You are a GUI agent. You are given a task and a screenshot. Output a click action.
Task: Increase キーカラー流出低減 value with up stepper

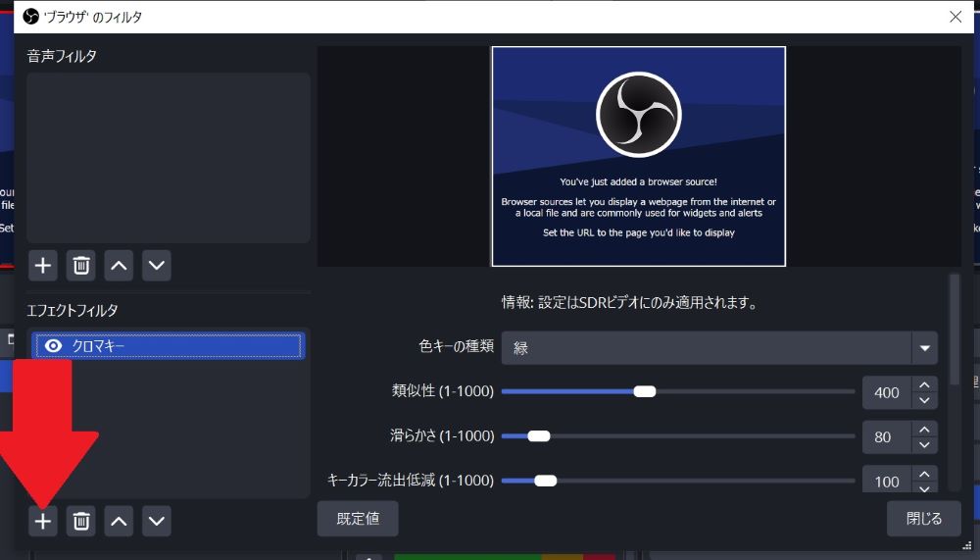(x=924, y=473)
